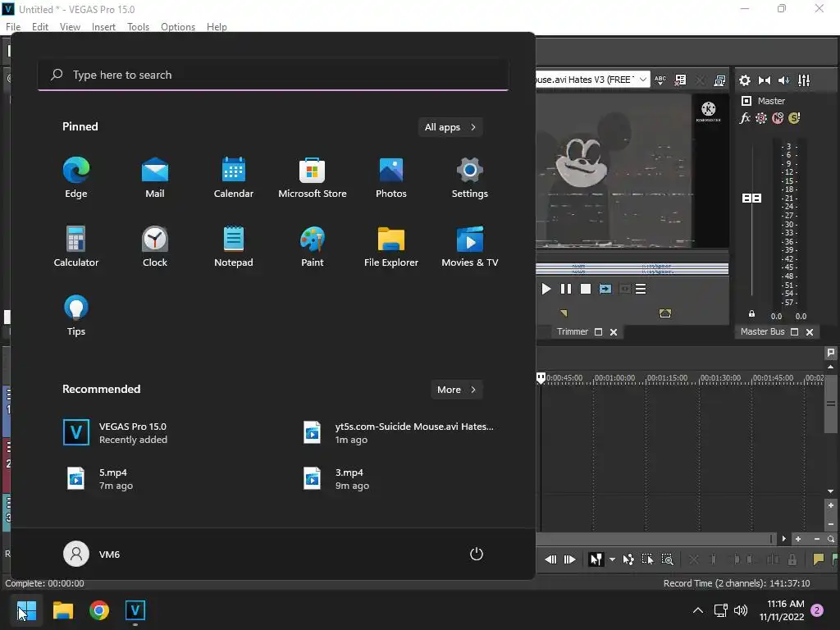Open the Edit menu
Image resolution: width=840 pixels, height=630 pixels.
coord(39,27)
